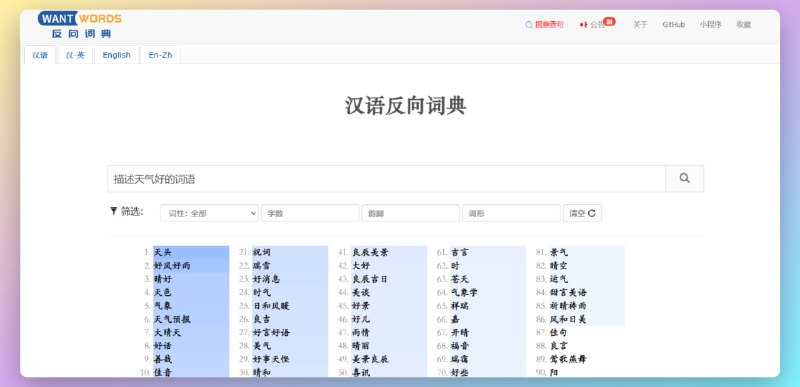The height and width of the screenshot is (387, 800).
Task: Select result word 气象学
Action: click(465, 292)
